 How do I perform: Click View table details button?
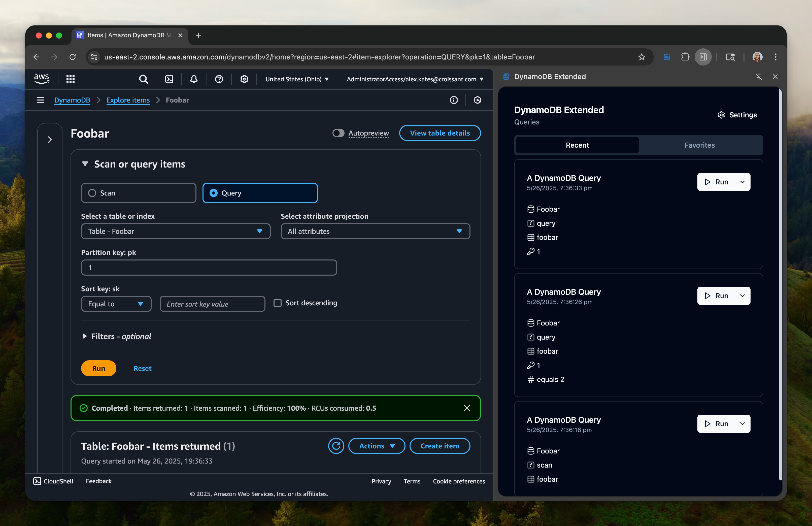(440, 133)
